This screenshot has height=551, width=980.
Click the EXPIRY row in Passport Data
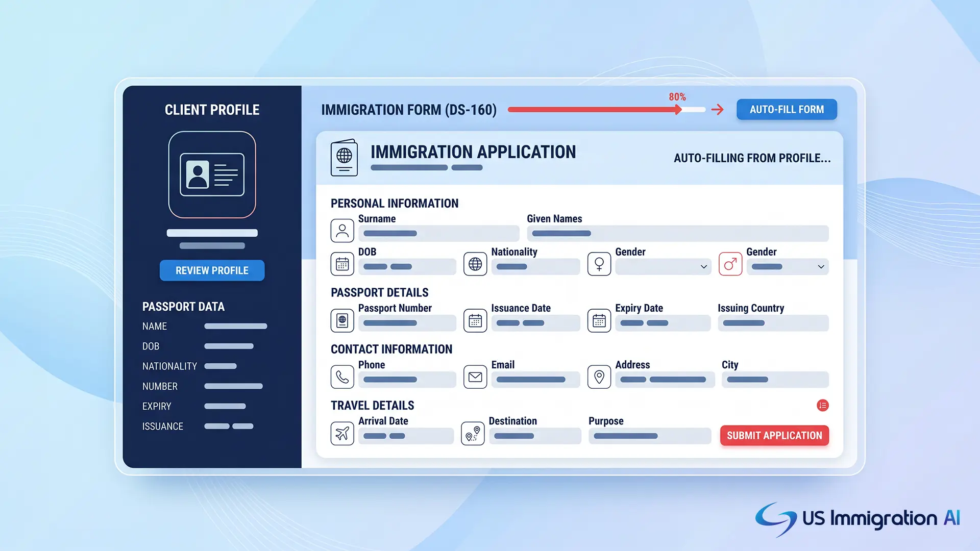coord(194,406)
